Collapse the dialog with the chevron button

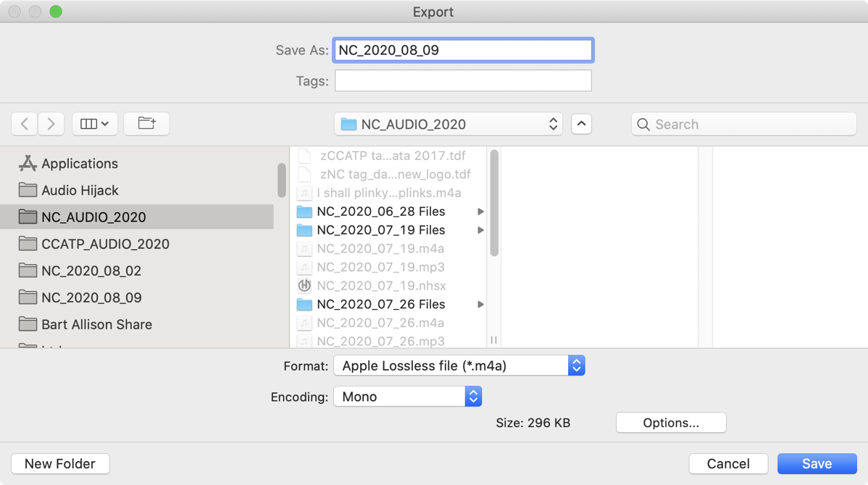point(581,124)
